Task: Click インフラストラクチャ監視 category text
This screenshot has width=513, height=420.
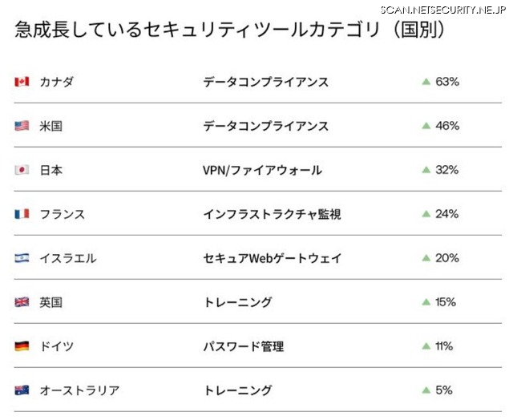Action: pyautogui.click(x=272, y=214)
